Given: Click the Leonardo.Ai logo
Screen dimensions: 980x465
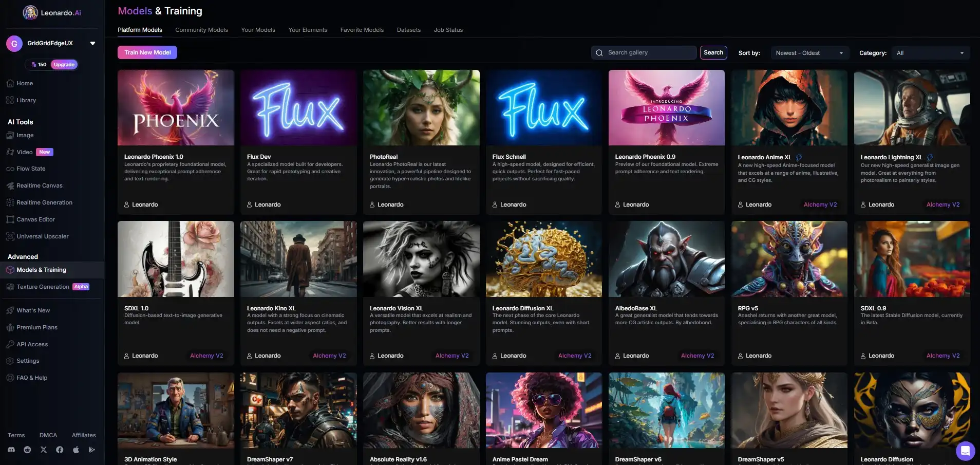Looking at the screenshot, I should click(52, 12).
